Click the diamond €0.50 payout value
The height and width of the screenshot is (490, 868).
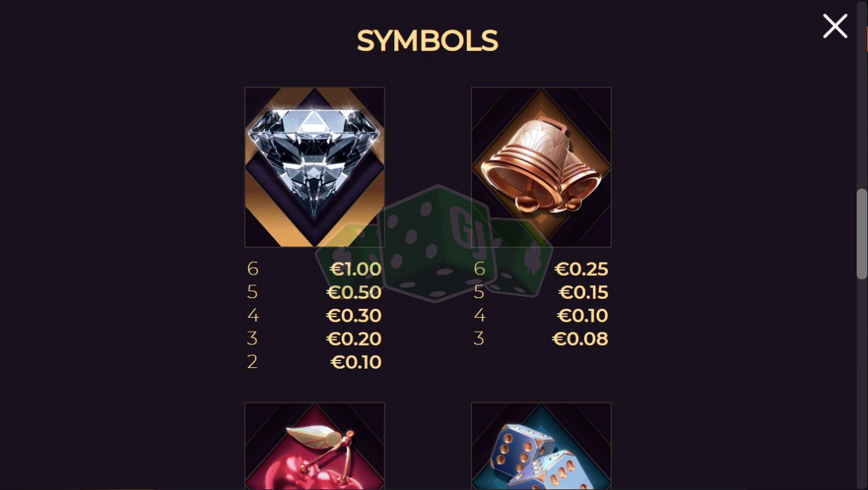coord(354,292)
